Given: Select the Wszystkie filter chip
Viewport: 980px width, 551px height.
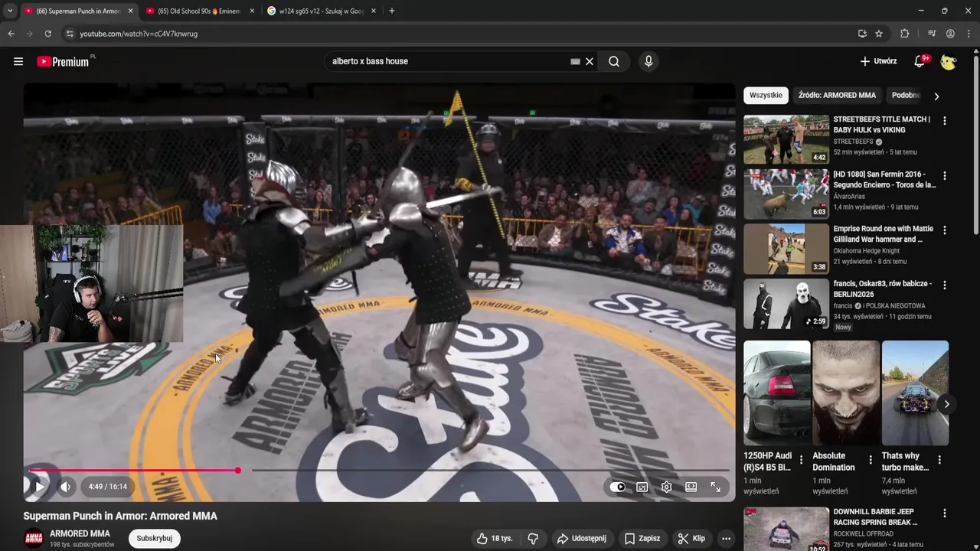Looking at the screenshot, I should click(766, 96).
